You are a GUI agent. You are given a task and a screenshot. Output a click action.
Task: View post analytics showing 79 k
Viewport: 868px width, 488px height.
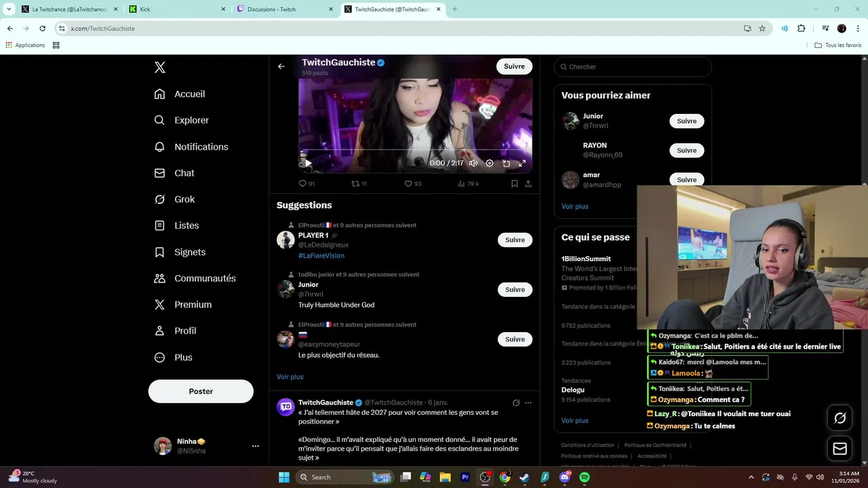[468, 184]
